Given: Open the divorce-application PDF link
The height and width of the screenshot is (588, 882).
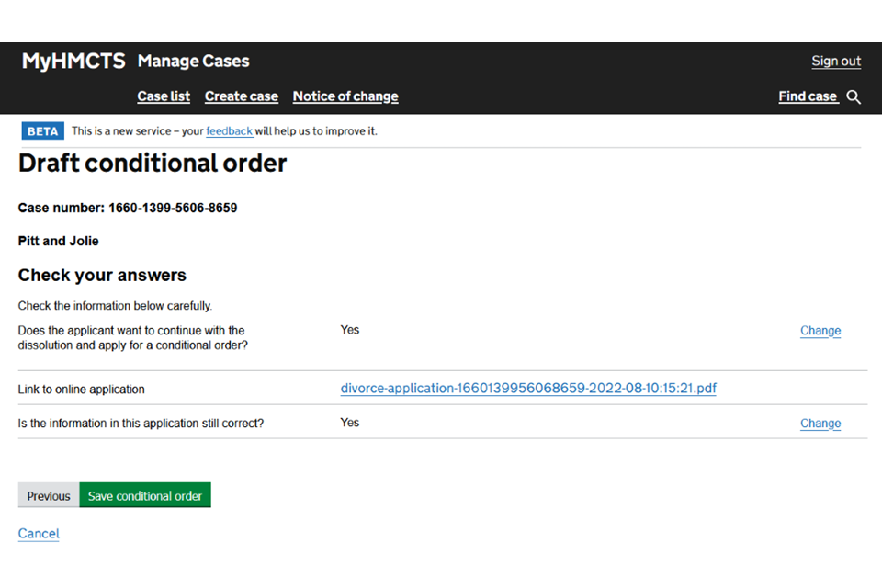Looking at the screenshot, I should (528, 389).
